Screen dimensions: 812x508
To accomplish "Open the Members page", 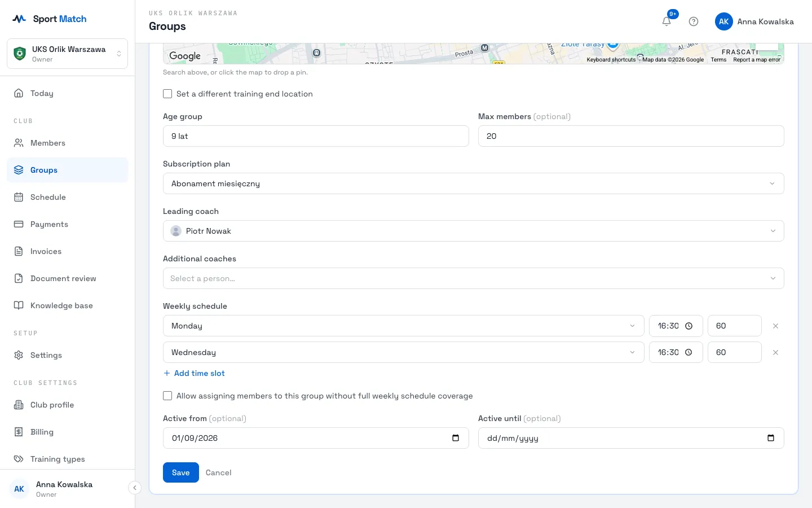I will 68,143.
